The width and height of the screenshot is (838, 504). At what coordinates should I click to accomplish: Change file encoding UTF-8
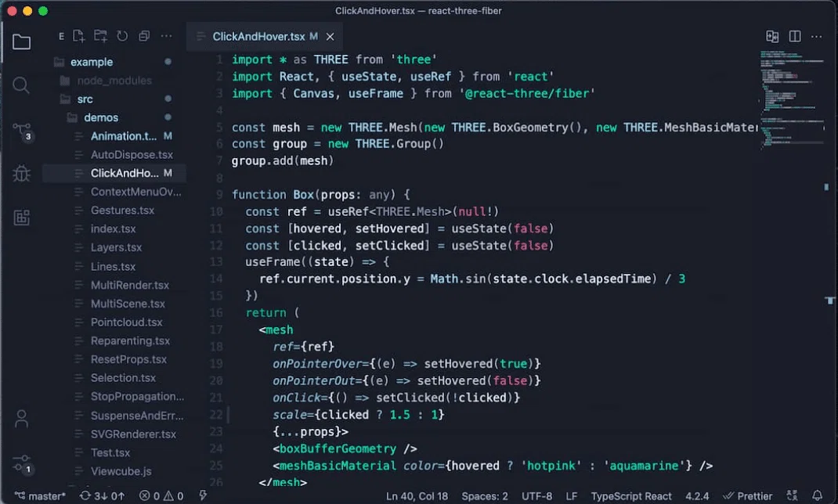click(536, 496)
